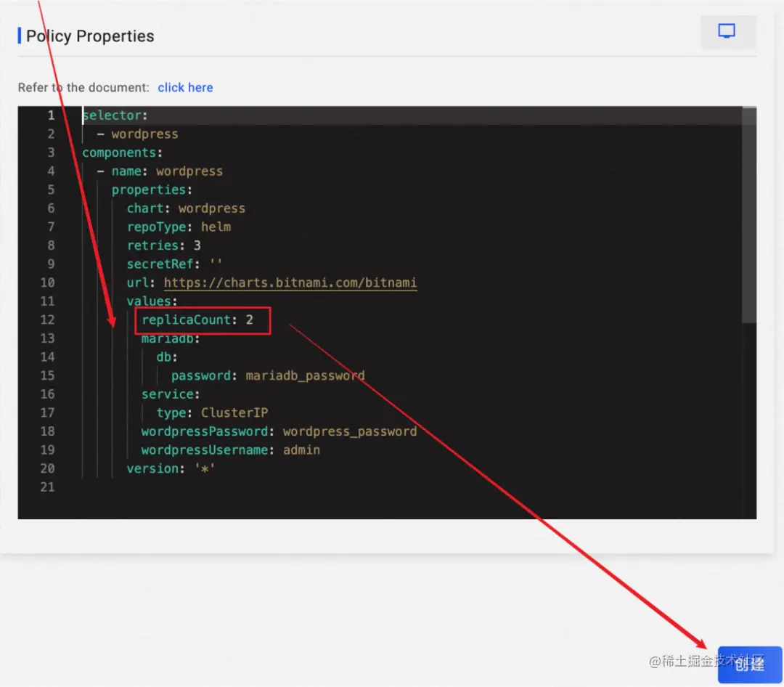Click 'components:' on line 3
Screen dimensions: 784x687
pos(122,153)
